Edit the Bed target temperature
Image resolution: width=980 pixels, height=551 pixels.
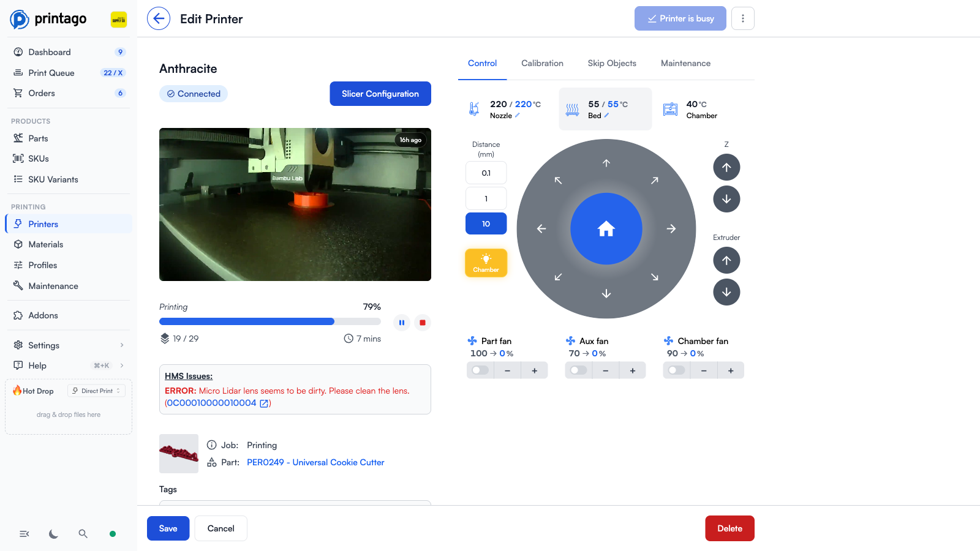606,115
